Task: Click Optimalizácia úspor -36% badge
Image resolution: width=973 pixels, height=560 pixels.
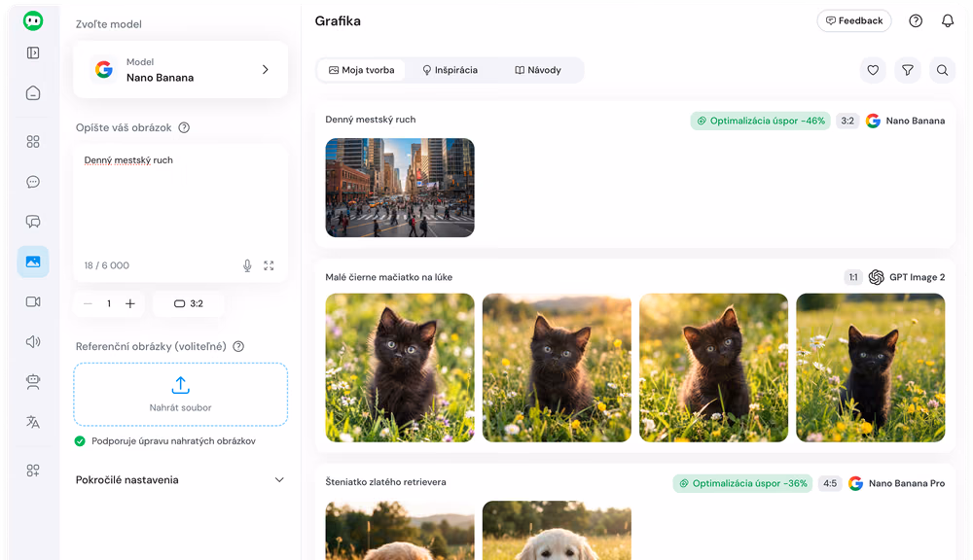Action: click(742, 484)
